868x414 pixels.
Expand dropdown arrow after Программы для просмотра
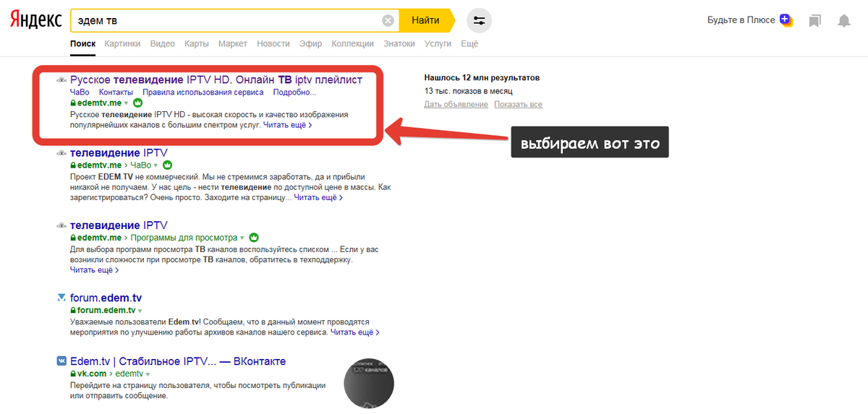pos(243,238)
